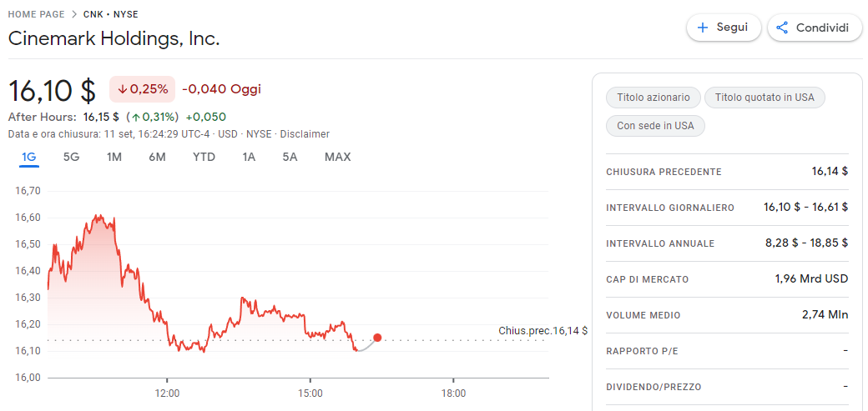Select the 5G chart range tab
This screenshot has width=868, height=411.
click(72, 157)
